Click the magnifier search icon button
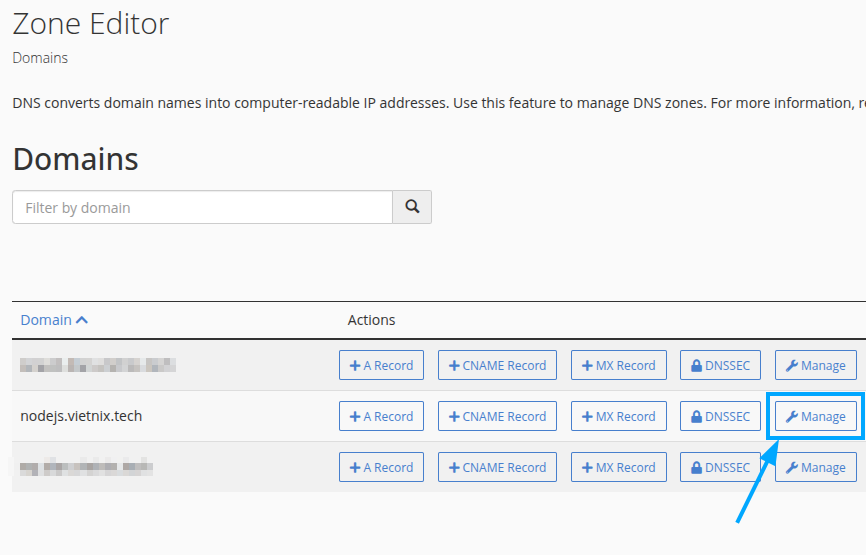Screen dimensions: 866x555 (x=411, y=208)
